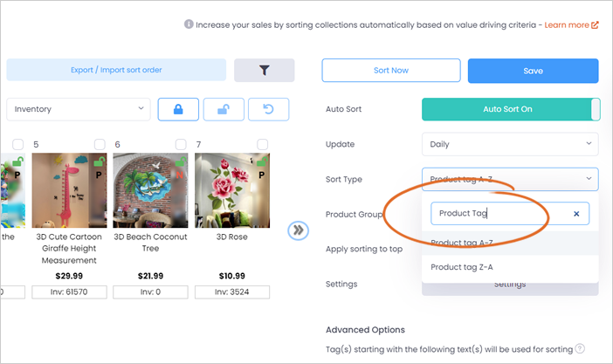This screenshot has height=364, width=613.
Task: Click the help question mark near Advanced Options
Action: pos(580,348)
